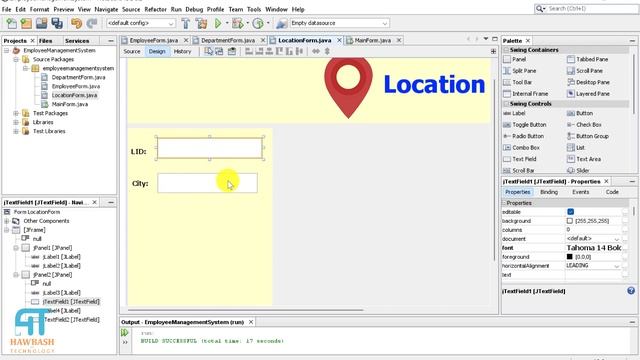This screenshot has height=360, width=640.
Task: Click the Build Project hammer icon
Action: (186, 23)
